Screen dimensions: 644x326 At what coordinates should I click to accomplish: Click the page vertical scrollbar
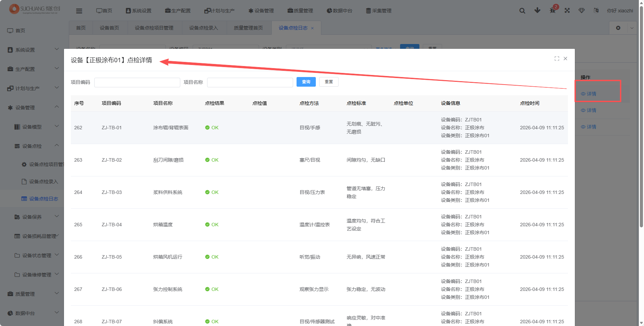coord(641,117)
